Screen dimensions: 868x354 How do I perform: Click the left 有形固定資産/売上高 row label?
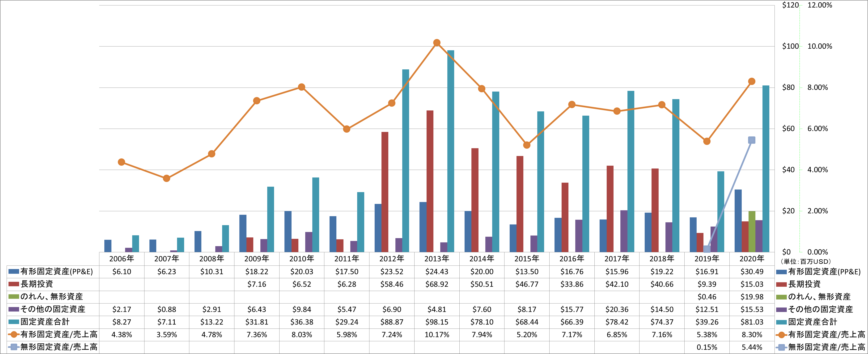point(59,334)
